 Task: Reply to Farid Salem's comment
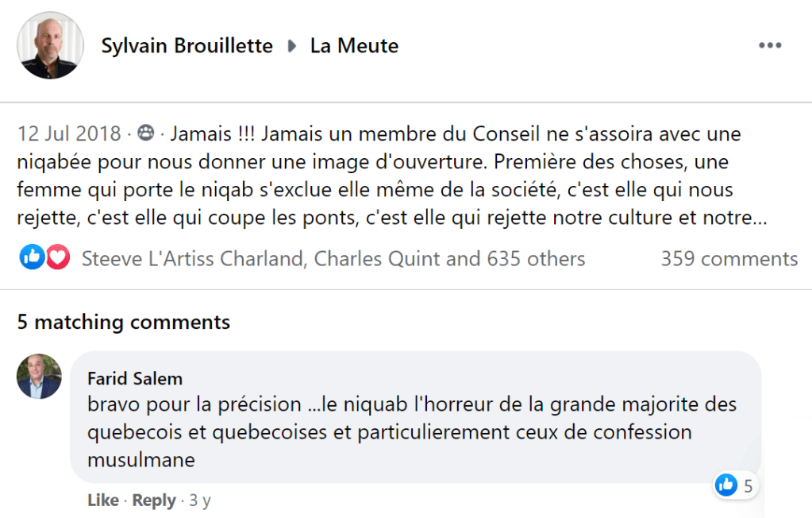[x=154, y=501]
